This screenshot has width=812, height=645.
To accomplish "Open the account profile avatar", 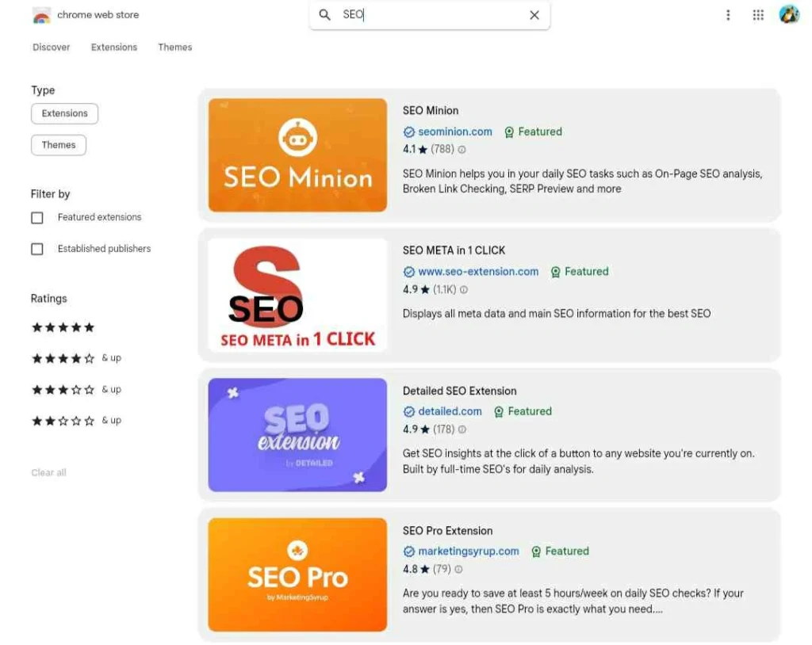I will (x=789, y=14).
